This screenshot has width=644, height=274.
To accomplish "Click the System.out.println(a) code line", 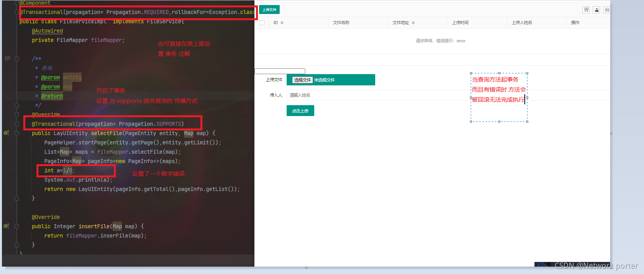I will click(x=78, y=180).
